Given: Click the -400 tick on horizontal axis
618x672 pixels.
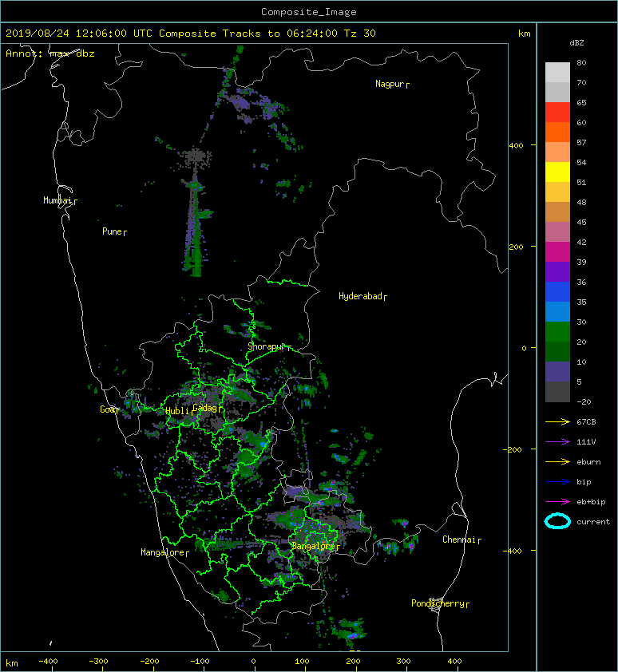Looking at the screenshot, I should pyautogui.click(x=48, y=662).
